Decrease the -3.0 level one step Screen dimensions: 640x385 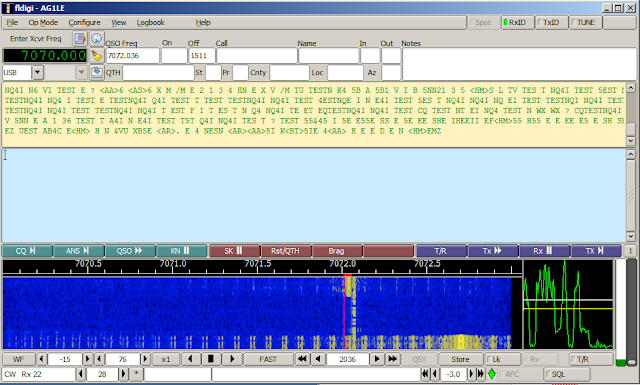[x=435, y=374]
